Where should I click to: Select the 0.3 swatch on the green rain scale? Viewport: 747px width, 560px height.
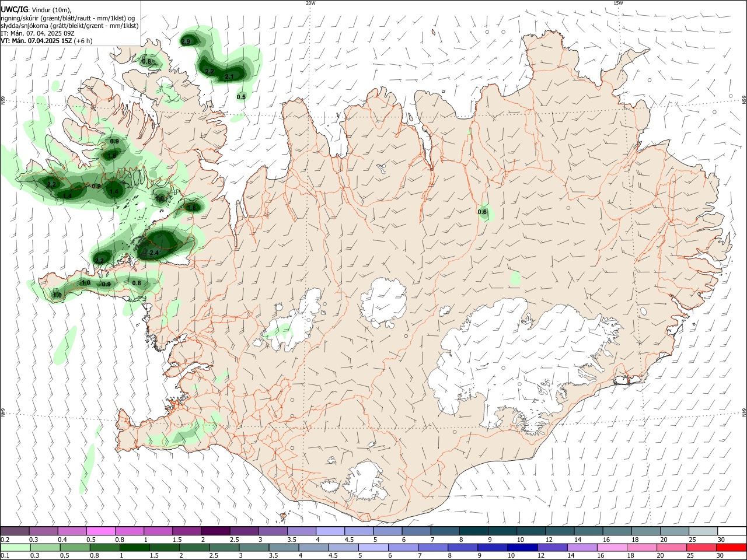tap(46, 547)
